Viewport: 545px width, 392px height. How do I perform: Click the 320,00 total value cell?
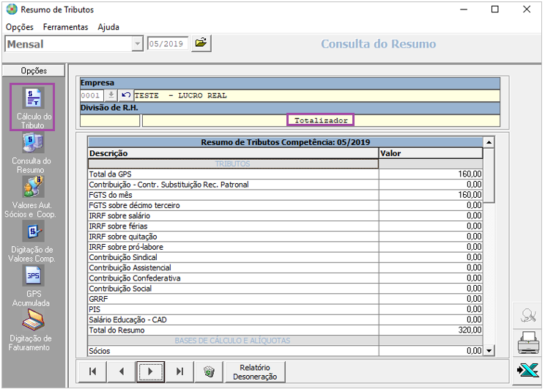(x=430, y=330)
